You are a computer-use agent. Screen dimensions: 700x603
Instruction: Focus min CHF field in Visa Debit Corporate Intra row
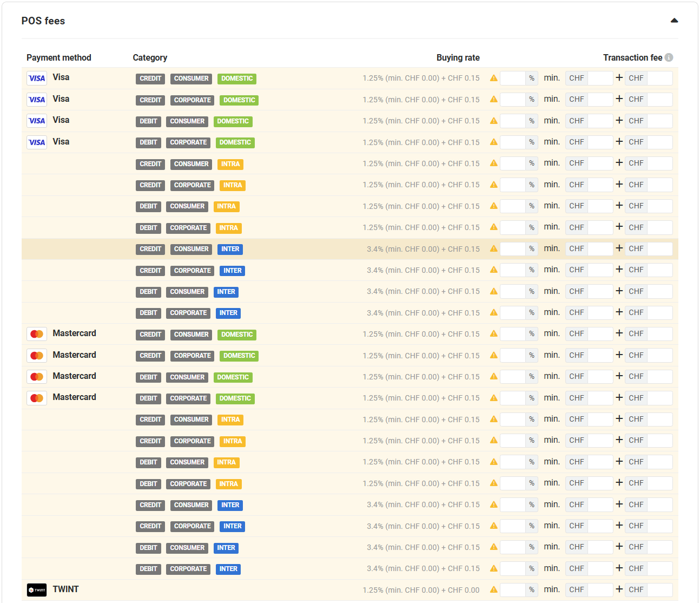600,227
